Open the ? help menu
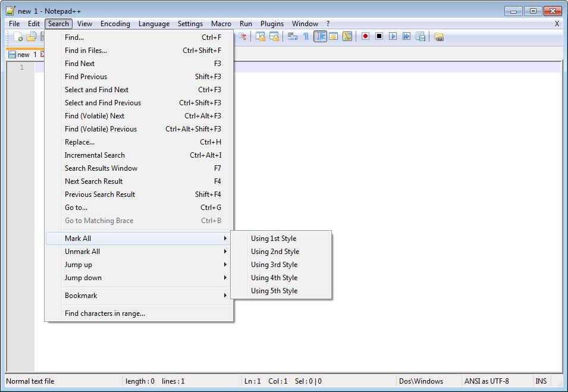The image size is (568, 392). point(328,24)
